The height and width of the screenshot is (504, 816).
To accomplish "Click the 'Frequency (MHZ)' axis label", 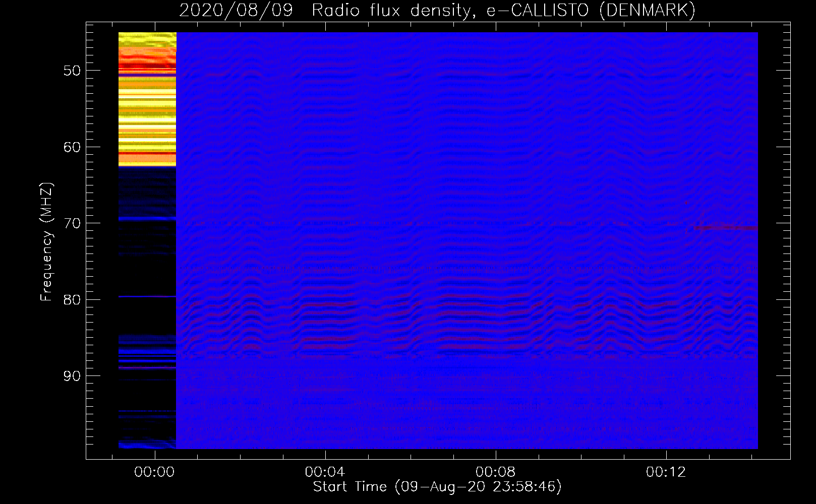I will coord(46,242).
